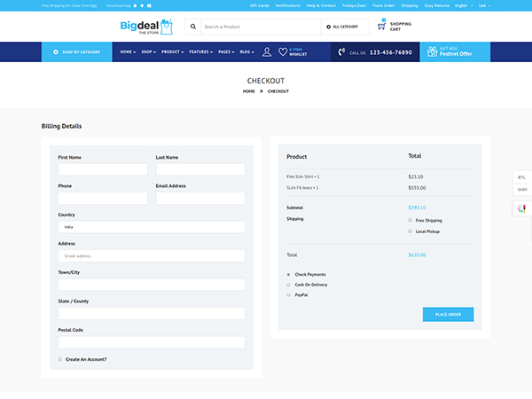532x399 pixels.
Task: Tick the Free Shipping checkbox
Action: click(x=410, y=220)
